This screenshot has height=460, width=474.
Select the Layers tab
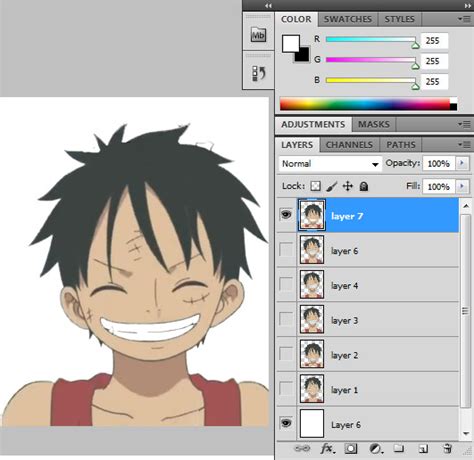click(297, 145)
